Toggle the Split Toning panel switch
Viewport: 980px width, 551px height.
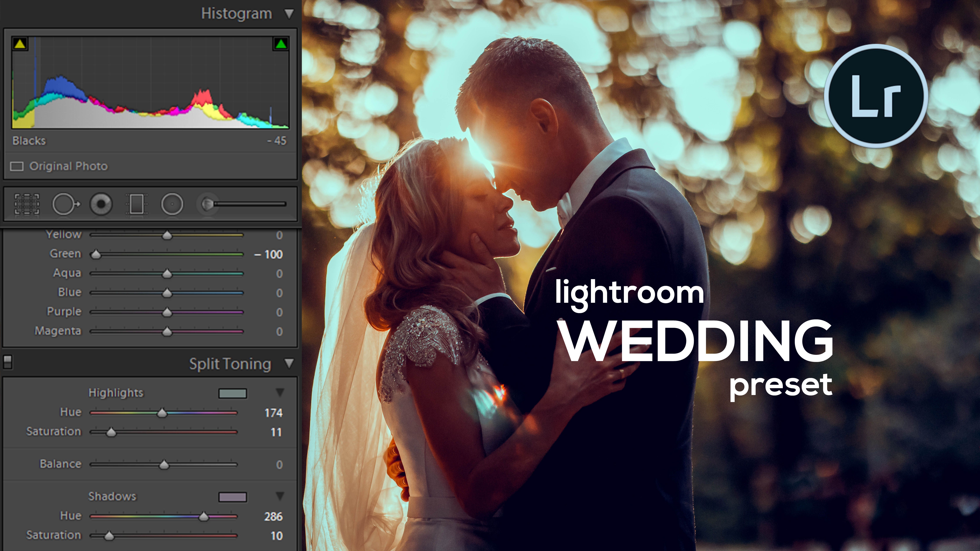click(8, 362)
